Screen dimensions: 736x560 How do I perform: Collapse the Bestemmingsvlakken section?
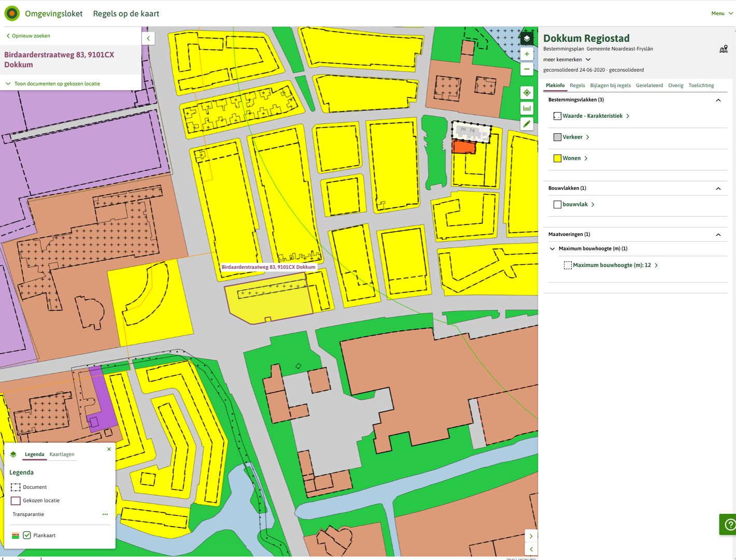pyautogui.click(x=718, y=100)
